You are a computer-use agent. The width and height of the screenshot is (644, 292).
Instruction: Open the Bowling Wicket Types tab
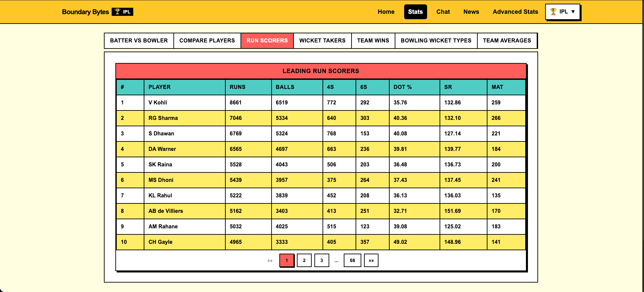436,40
